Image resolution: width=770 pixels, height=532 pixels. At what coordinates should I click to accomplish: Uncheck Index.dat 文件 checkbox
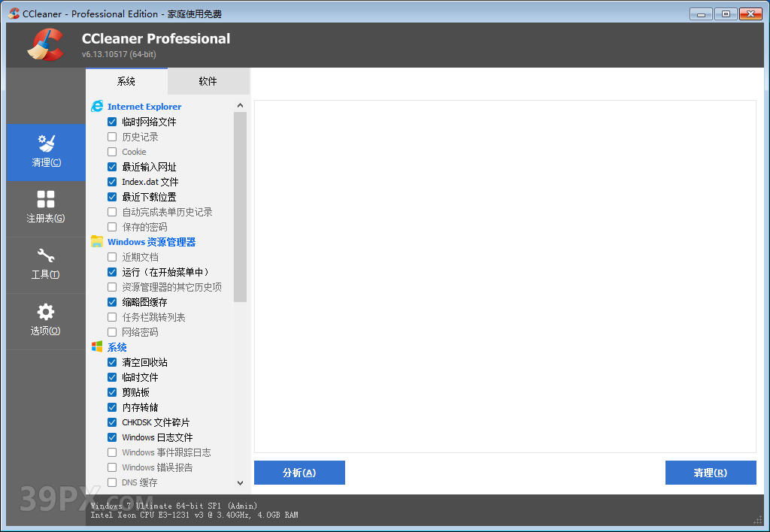(112, 182)
